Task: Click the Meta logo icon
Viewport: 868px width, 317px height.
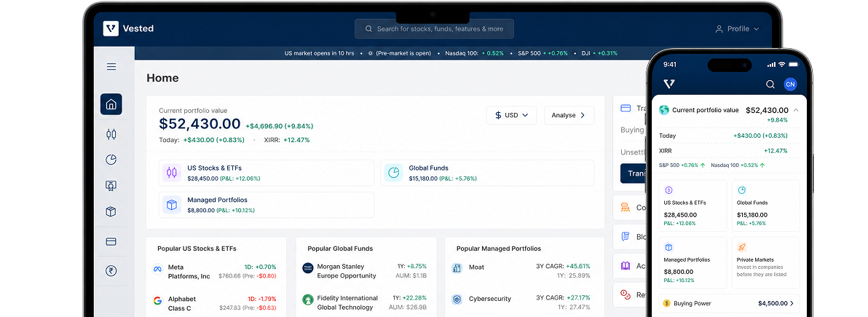Action: [157, 269]
